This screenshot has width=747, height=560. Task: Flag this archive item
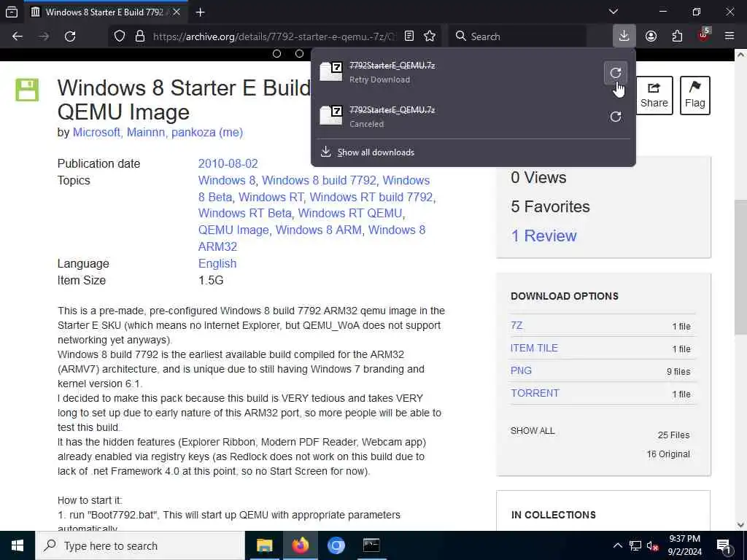(694, 96)
